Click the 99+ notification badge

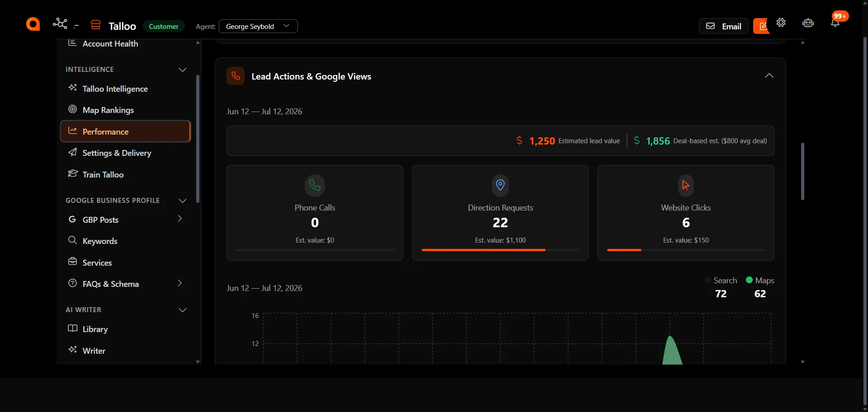coord(840,16)
